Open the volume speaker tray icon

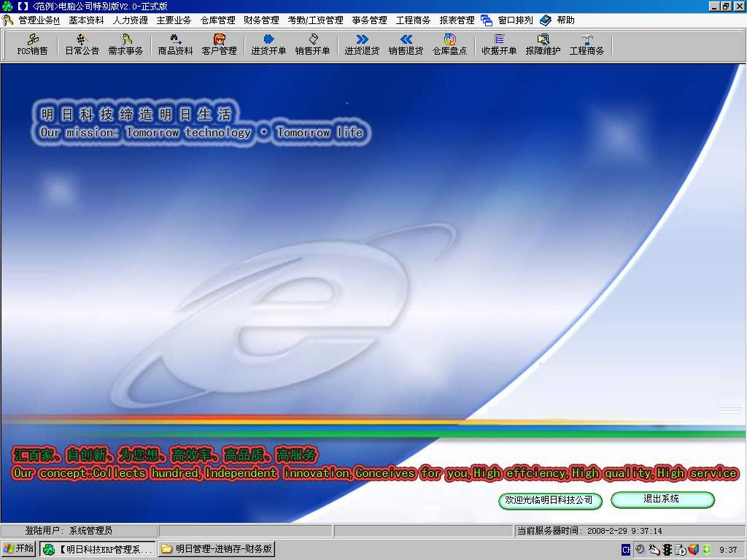tap(640, 550)
